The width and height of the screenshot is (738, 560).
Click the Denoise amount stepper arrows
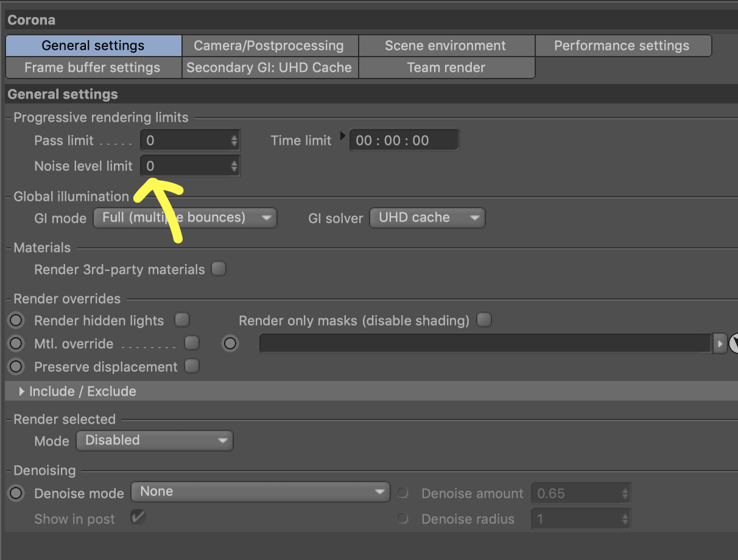pyautogui.click(x=625, y=494)
